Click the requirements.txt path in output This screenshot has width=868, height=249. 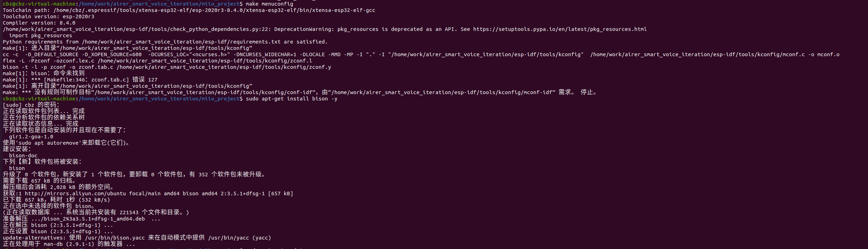click(x=181, y=42)
